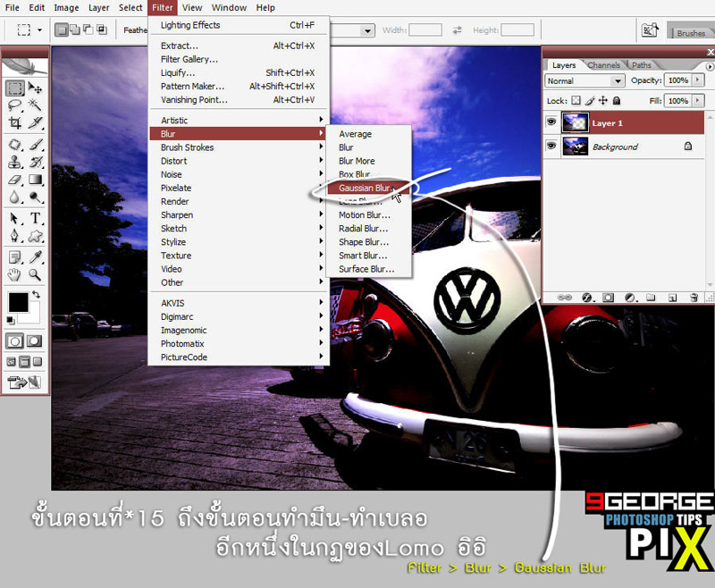The image size is (715, 588).
Task: Delete layer using the trash icon
Action: (694, 298)
